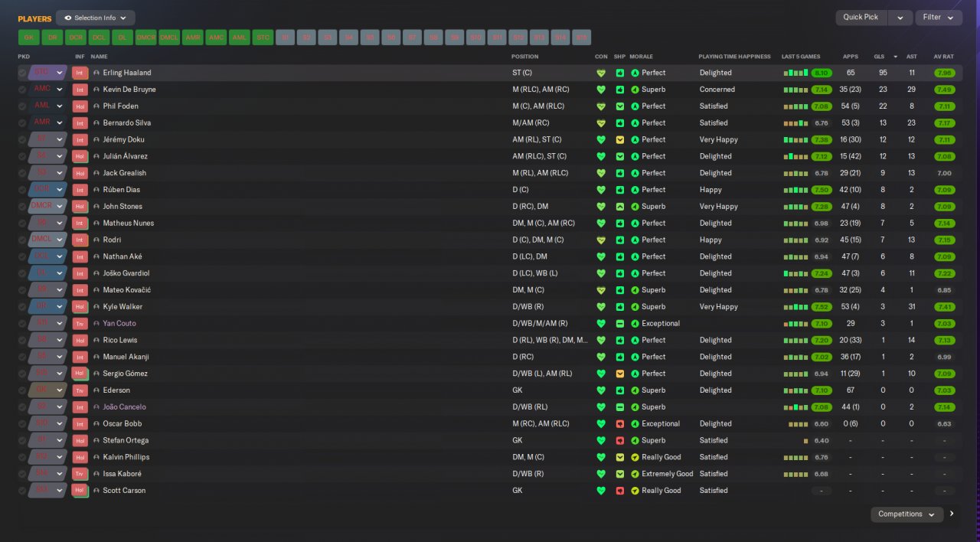This screenshot has width=980, height=542.
Task: Click the morale icon for Kalvin Phillips
Action: point(635,457)
